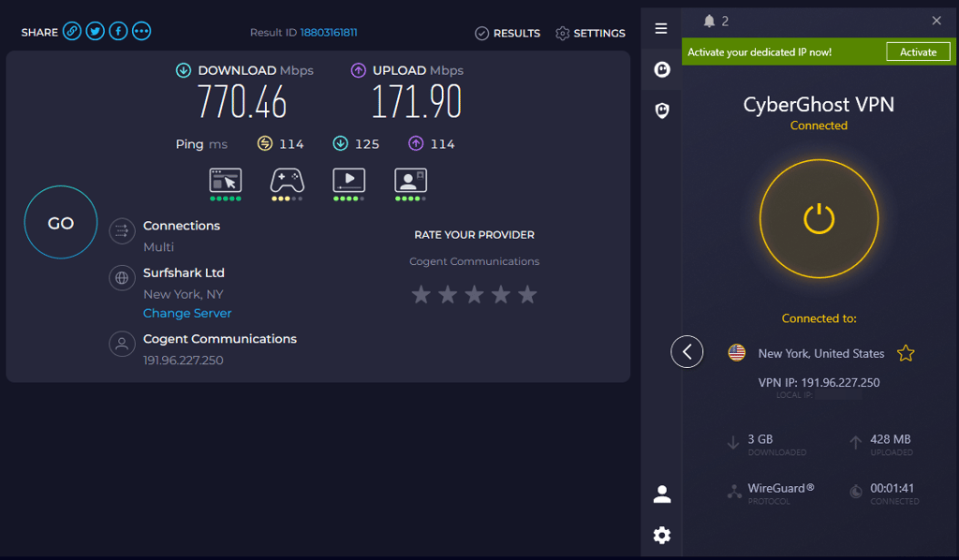Open Speedtest SETTINGS
Screen dimensions: 959x560
pyautogui.click(x=590, y=33)
